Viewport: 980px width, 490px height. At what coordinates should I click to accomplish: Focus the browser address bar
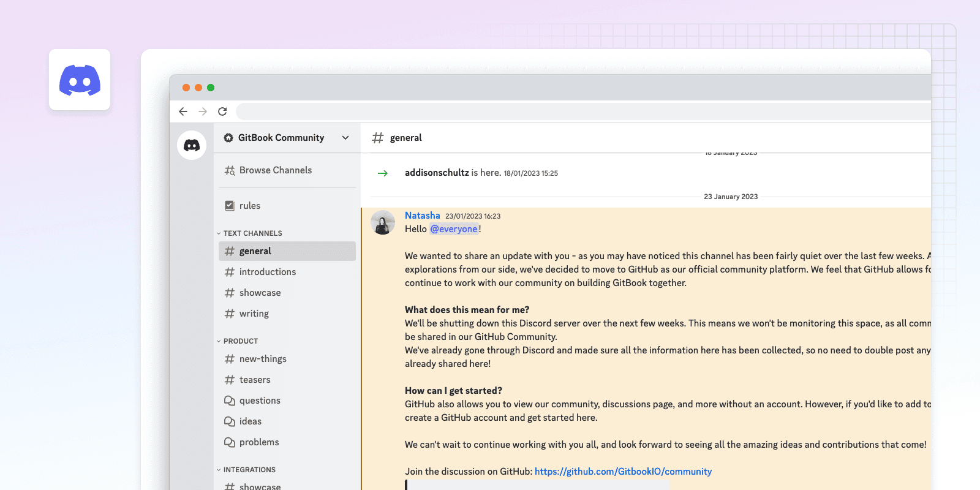point(583,111)
